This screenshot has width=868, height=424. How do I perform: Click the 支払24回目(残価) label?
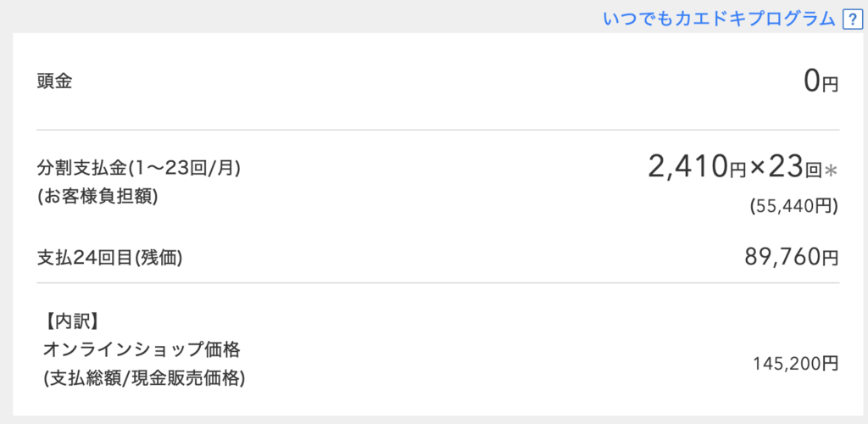coord(110,257)
